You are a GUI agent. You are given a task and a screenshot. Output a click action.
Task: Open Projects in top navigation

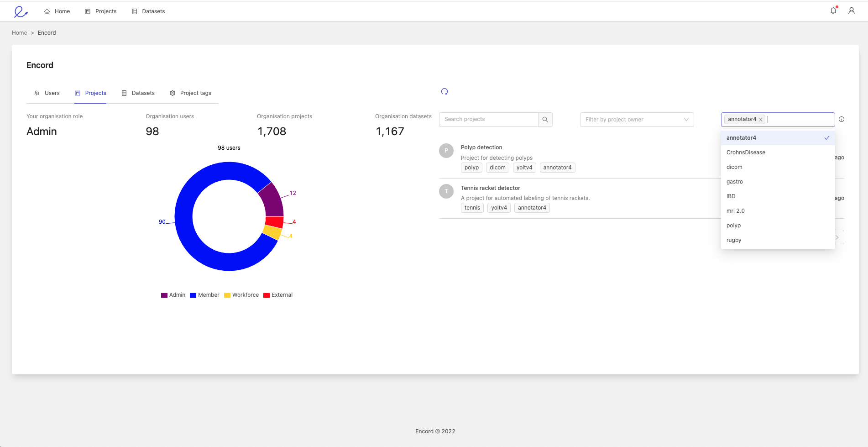point(101,11)
